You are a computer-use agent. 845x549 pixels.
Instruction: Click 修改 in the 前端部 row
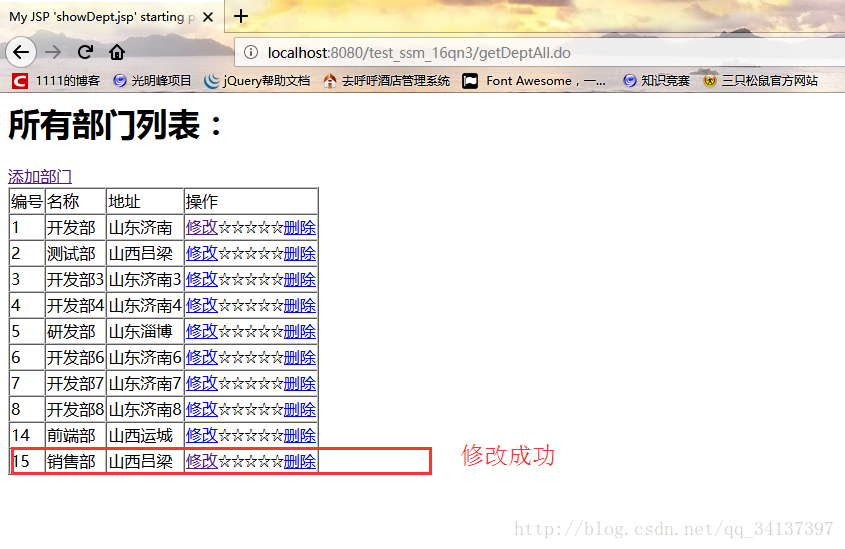coord(202,435)
